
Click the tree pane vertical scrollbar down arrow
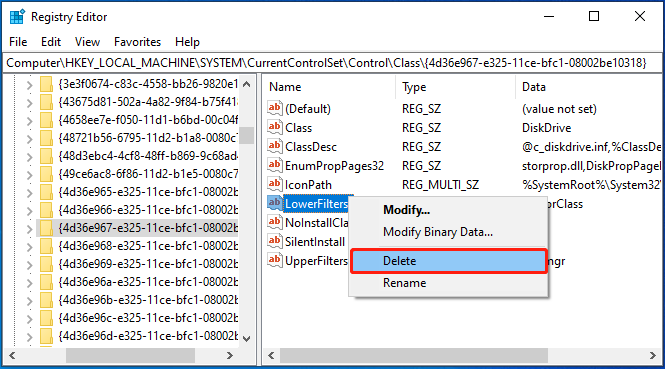tap(246, 338)
